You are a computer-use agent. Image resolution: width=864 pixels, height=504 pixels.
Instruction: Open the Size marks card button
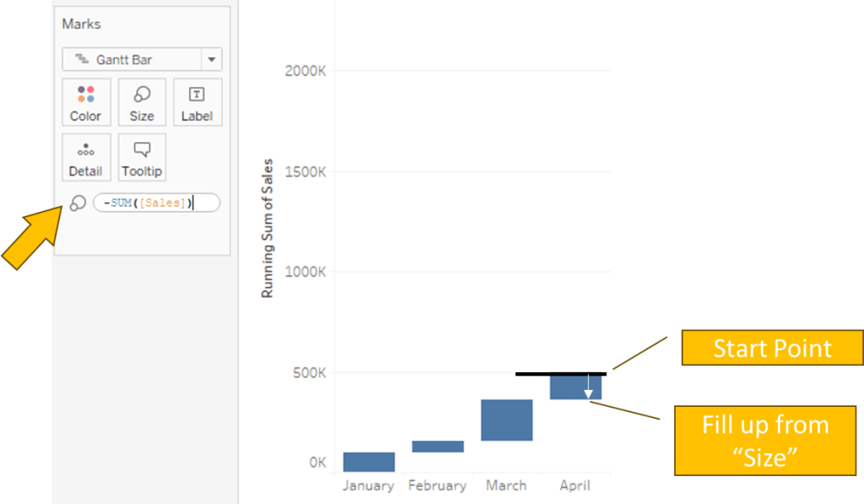coord(141,102)
